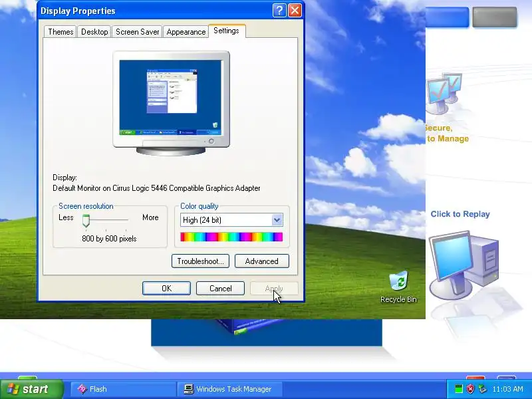Click the blue button at top right
Viewport: 532px width, 399px height.
tap(447, 17)
